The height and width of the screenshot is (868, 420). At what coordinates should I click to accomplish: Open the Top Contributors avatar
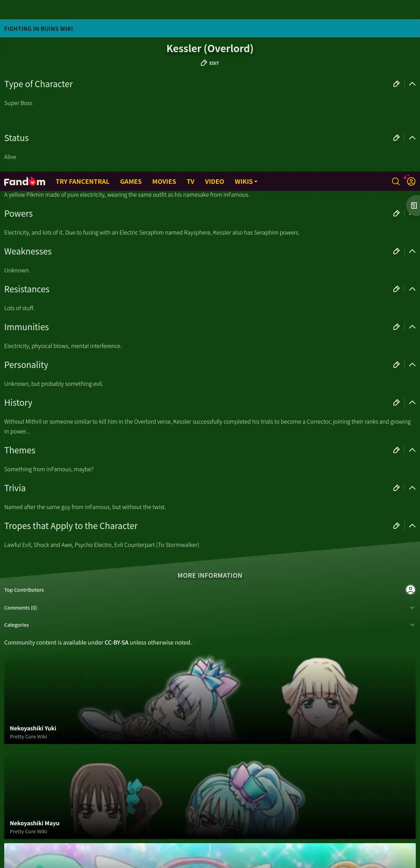point(411,590)
